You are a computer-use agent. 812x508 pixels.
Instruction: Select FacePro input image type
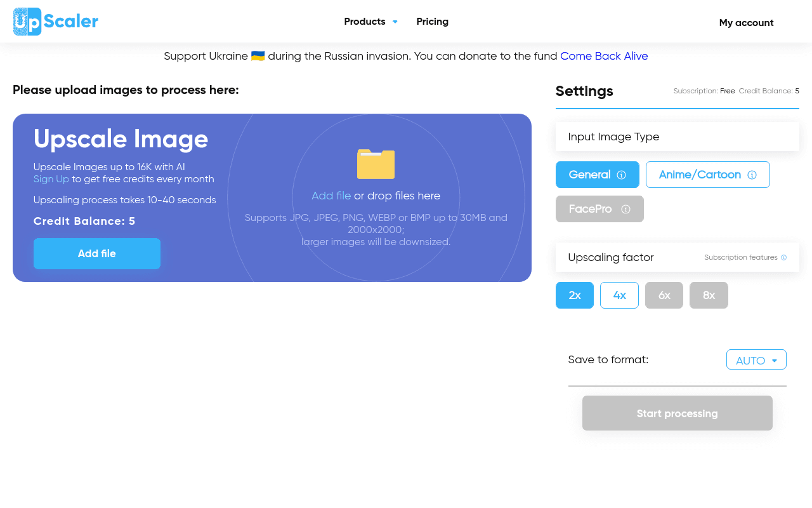[x=599, y=209]
